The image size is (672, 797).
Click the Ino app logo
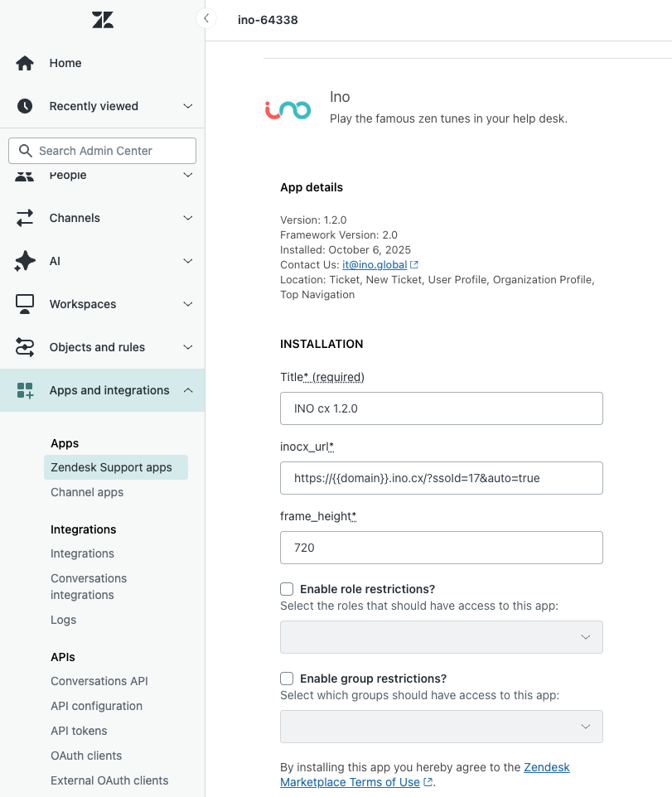tap(288, 109)
